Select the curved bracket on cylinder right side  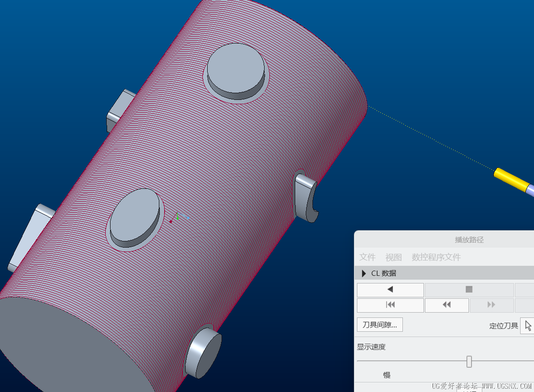305,198
